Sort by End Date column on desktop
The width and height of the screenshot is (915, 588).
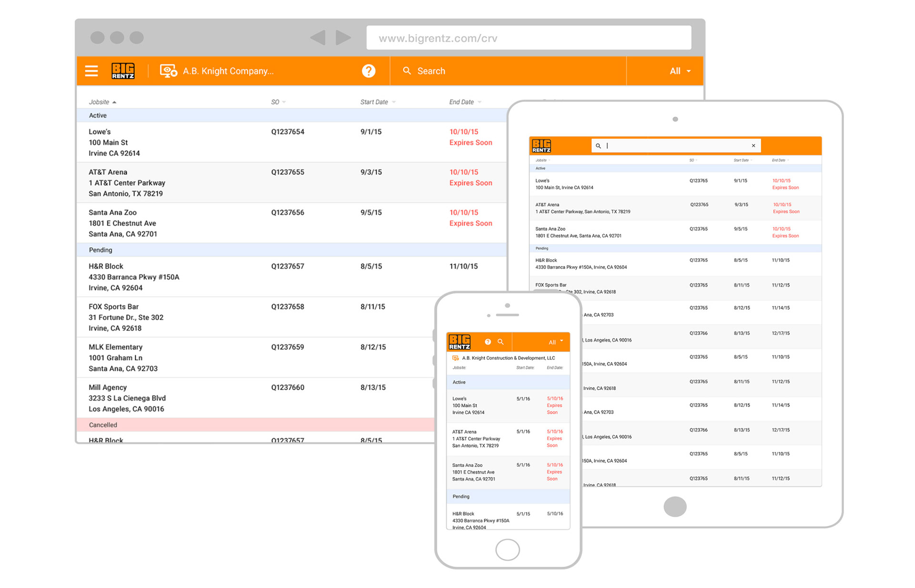(x=465, y=102)
